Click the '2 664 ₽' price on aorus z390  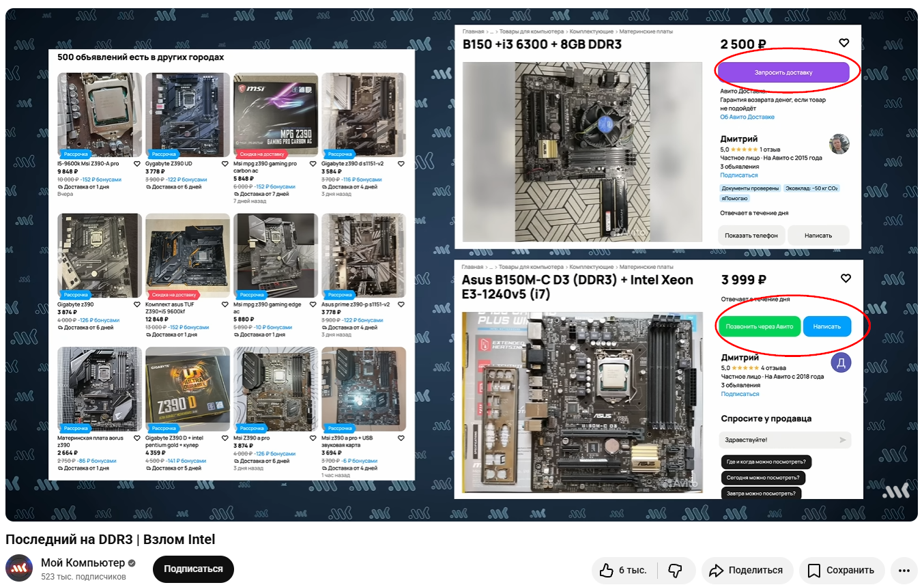pyautogui.click(x=67, y=453)
